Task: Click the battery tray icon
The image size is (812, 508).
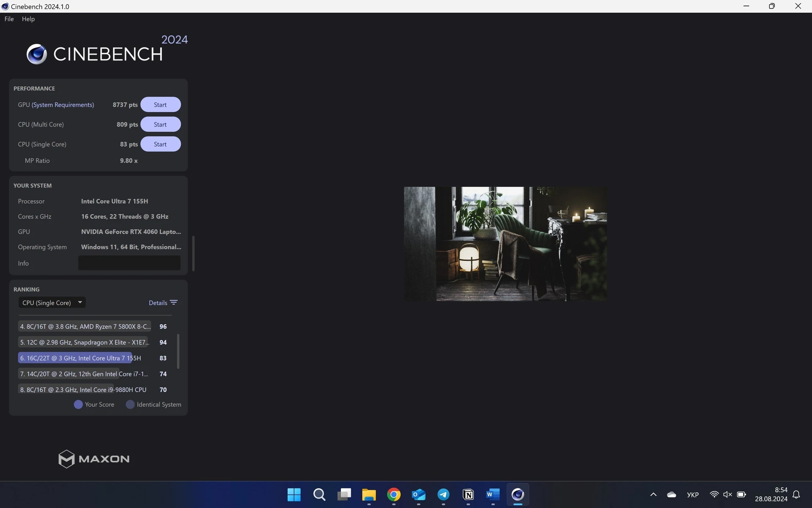Action: [x=741, y=494]
